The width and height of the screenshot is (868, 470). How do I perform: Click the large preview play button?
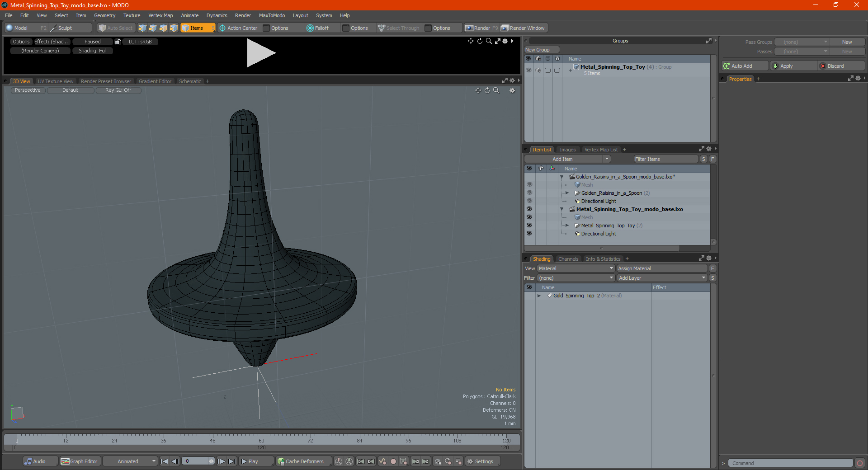261,53
